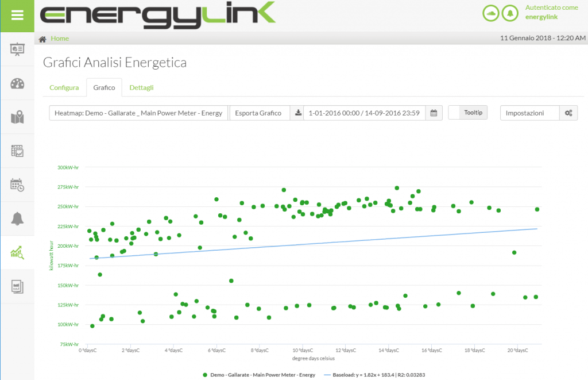
Task: Open notifications via the top bell icon
Action: coord(510,12)
